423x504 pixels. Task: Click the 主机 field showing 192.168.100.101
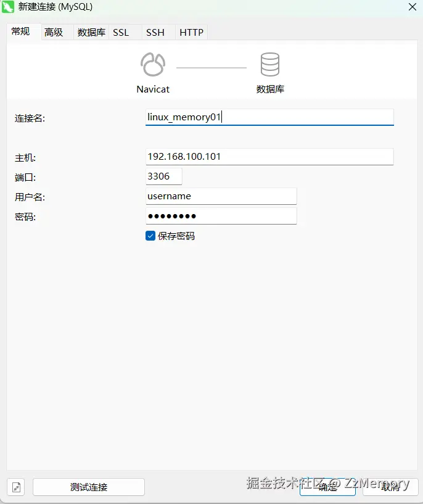click(x=269, y=157)
